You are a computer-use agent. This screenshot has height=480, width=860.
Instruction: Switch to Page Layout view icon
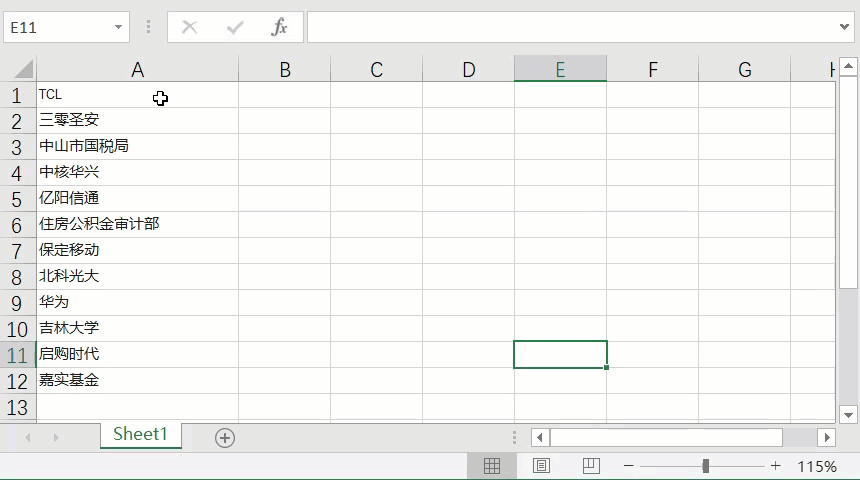click(x=541, y=466)
